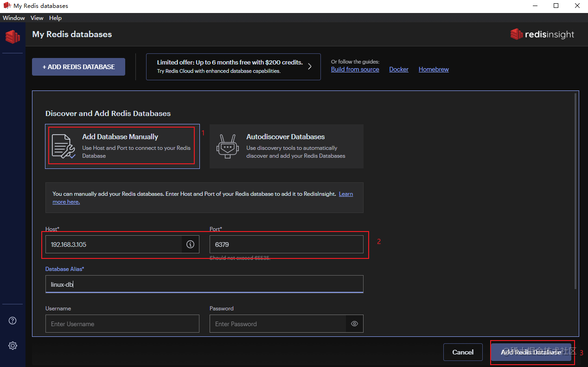Open the help center question mark icon
588x367 pixels.
[x=13, y=321]
